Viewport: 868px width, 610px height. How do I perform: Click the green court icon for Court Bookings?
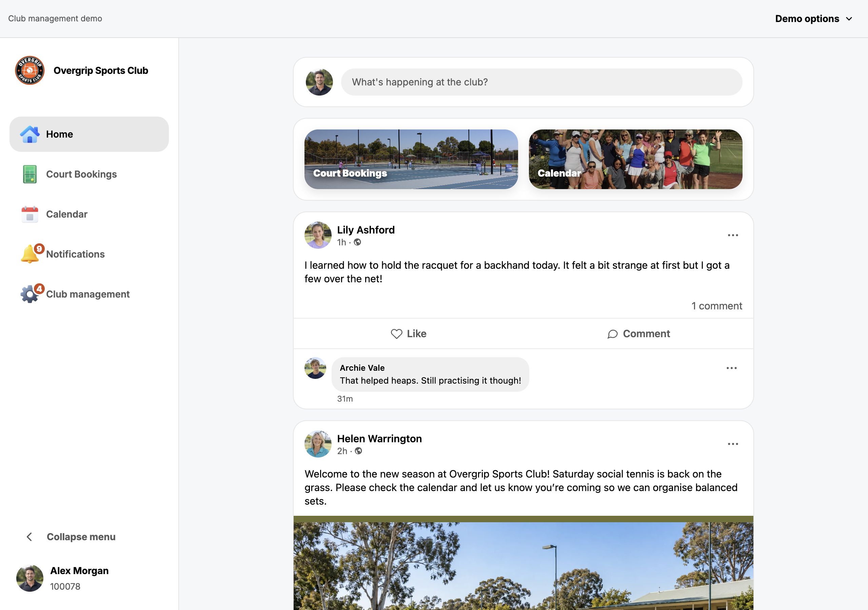[x=29, y=174]
